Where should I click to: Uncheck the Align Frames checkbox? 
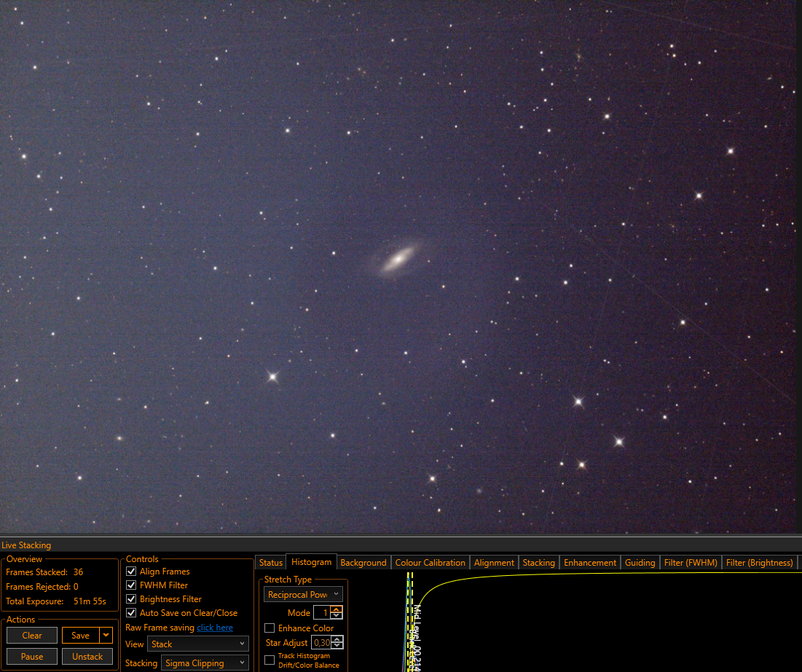coord(131,572)
